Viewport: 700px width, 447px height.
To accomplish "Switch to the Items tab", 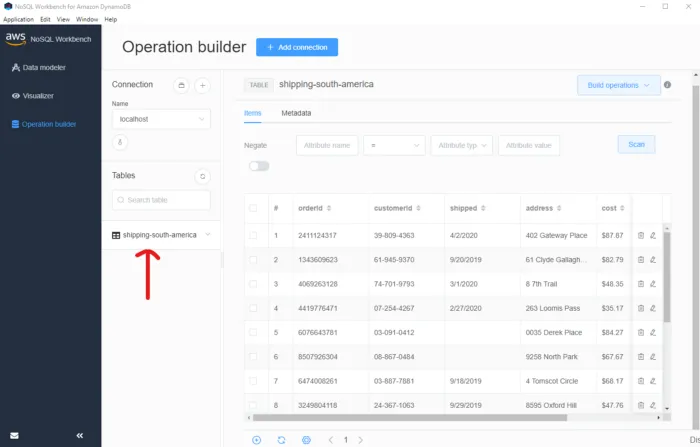I will tap(253, 113).
